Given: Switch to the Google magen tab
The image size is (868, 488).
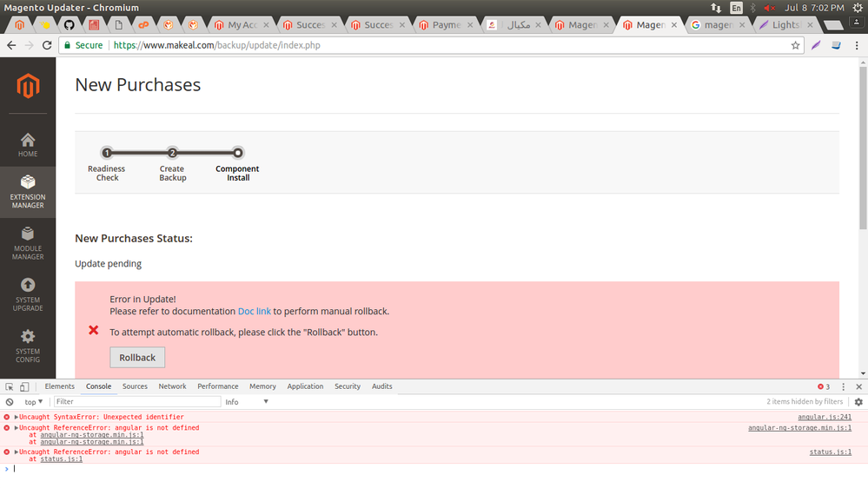Looking at the screenshot, I should [x=718, y=25].
